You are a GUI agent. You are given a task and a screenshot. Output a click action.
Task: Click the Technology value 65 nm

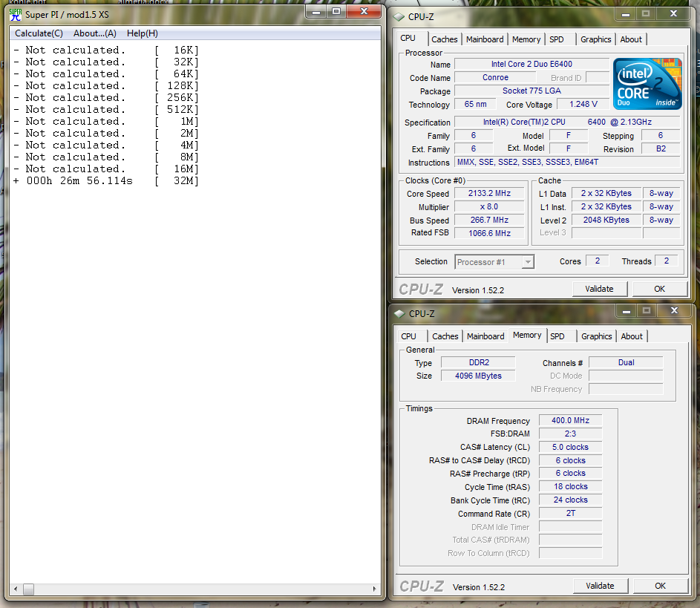[x=475, y=105]
